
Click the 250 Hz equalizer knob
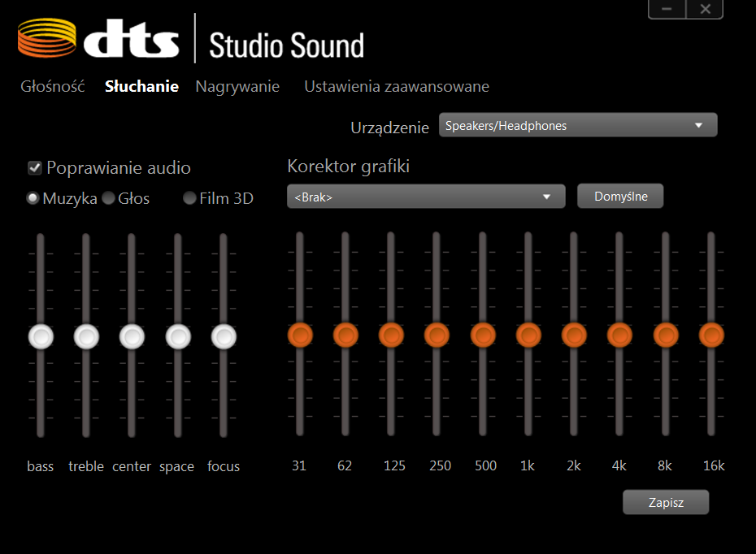click(x=437, y=335)
